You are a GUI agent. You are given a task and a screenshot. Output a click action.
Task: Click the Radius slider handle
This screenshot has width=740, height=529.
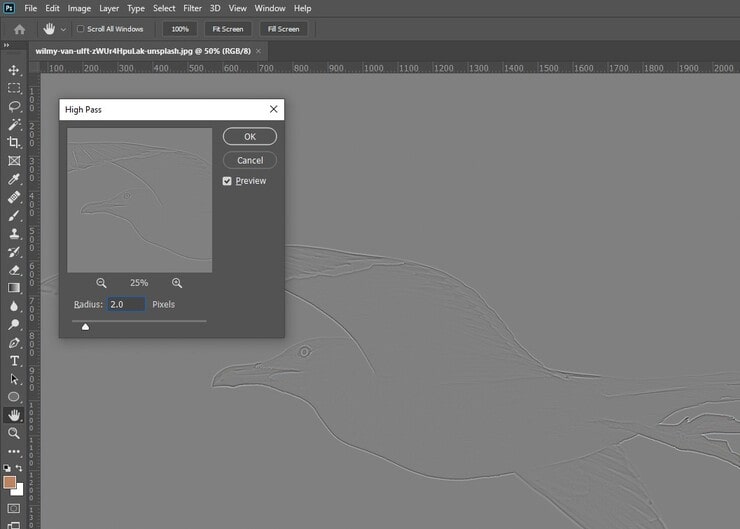coord(85,327)
